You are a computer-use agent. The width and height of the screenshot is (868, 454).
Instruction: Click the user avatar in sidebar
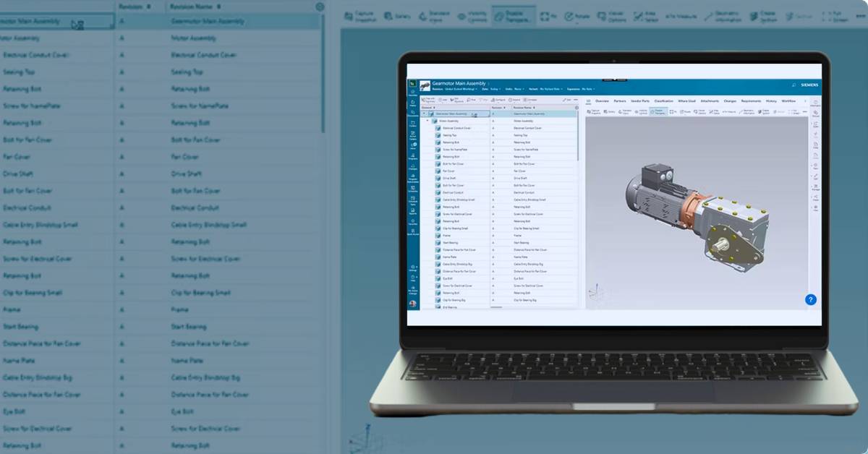coord(412,304)
